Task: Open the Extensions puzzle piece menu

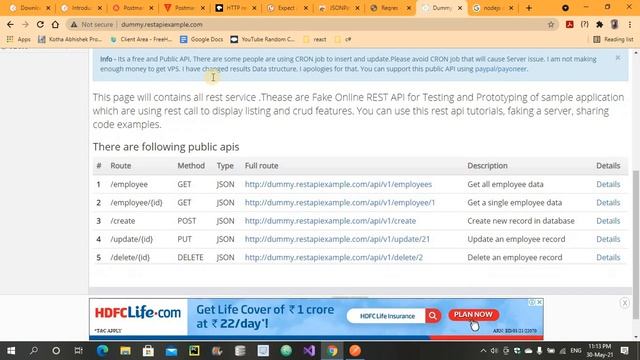Action: (x=599, y=24)
